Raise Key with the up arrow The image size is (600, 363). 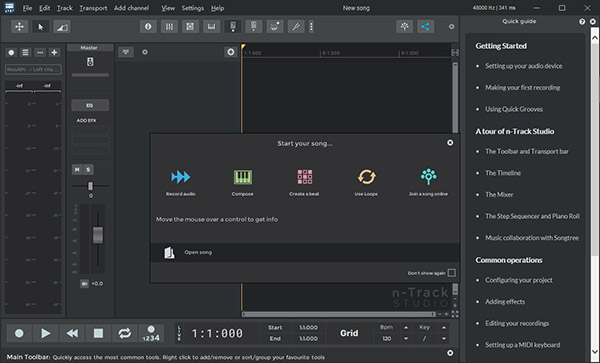point(444,328)
